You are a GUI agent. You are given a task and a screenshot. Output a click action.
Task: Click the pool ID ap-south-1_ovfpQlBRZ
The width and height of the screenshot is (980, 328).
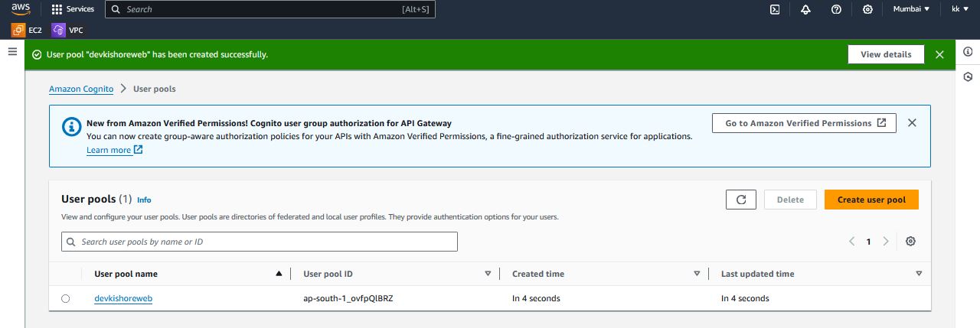pos(348,298)
